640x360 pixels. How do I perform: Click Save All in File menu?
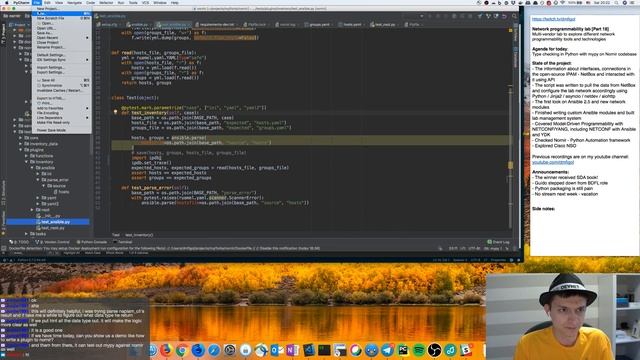tap(62, 80)
